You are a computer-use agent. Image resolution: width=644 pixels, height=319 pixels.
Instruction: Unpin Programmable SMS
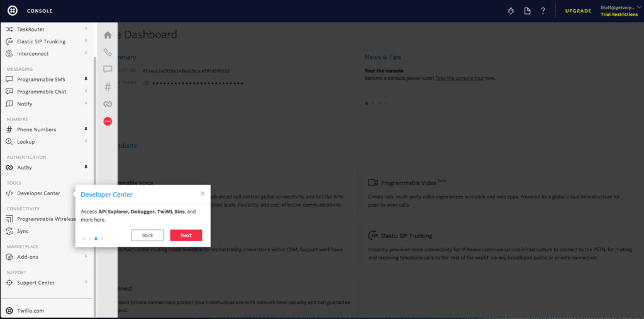(x=86, y=79)
